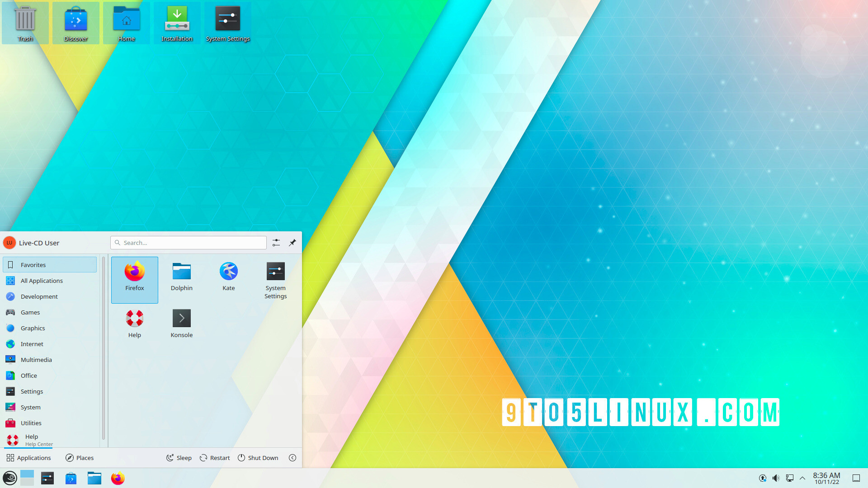Click the Restart button
This screenshot has height=488, width=868.
(x=215, y=458)
